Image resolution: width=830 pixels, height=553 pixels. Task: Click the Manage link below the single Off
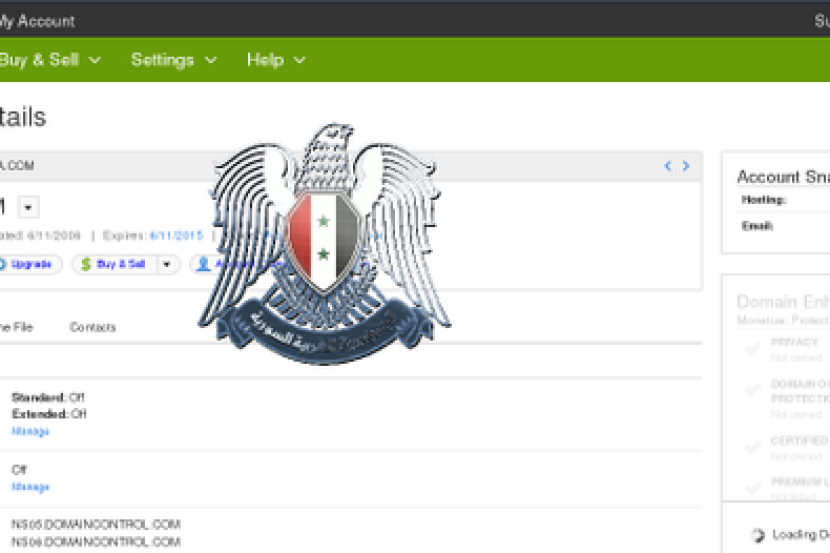point(30,487)
